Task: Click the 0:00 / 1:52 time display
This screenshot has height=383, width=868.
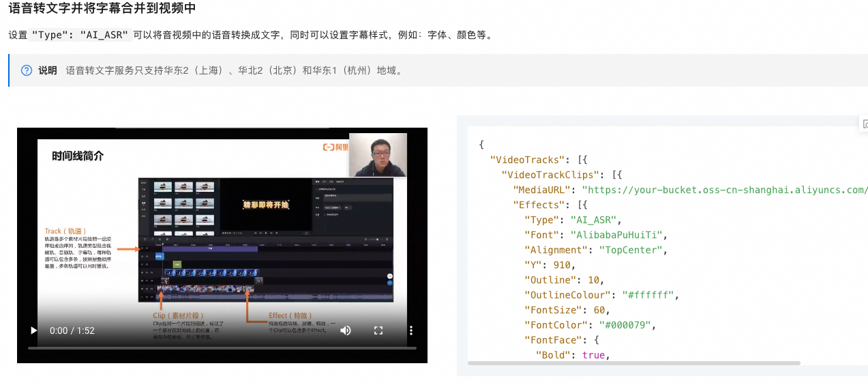Action: coord(72,330)
